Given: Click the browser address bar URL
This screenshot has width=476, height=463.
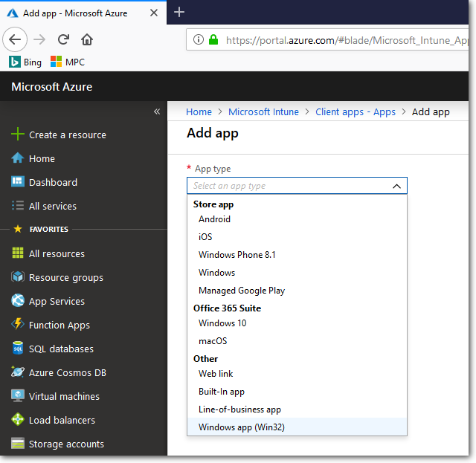Looking at the screenshot, I should pos(342,40).
